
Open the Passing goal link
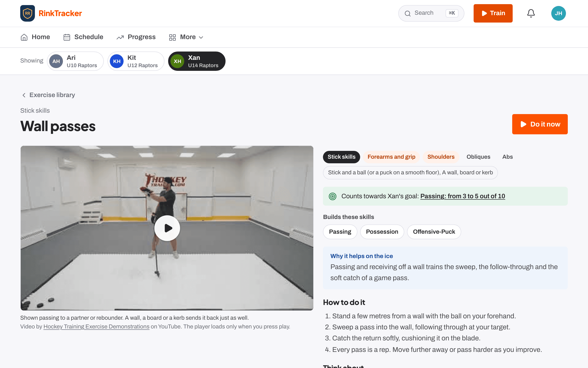point(463,196)
